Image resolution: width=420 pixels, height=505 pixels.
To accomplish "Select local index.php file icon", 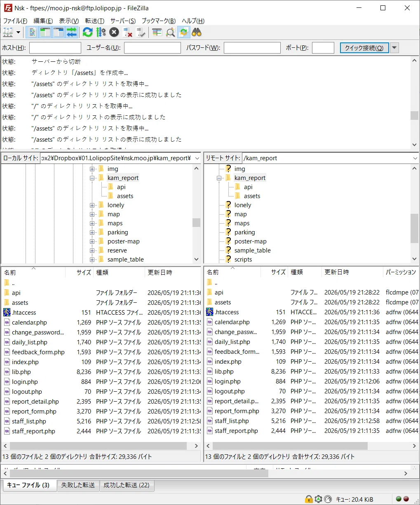I will point(7,362).
